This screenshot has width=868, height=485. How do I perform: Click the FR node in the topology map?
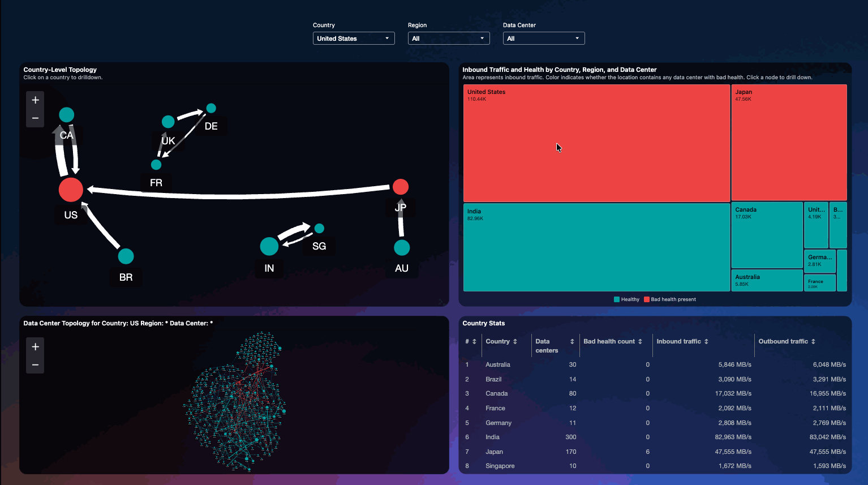[x=156, y=165]
